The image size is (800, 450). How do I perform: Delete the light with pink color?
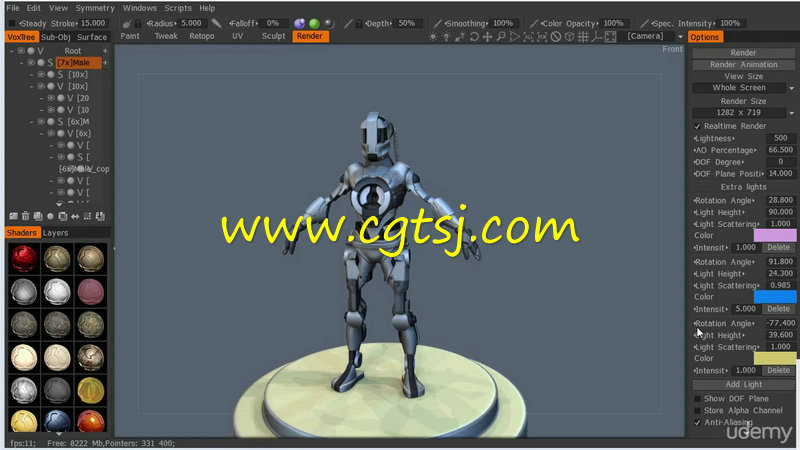click(779, 247)
